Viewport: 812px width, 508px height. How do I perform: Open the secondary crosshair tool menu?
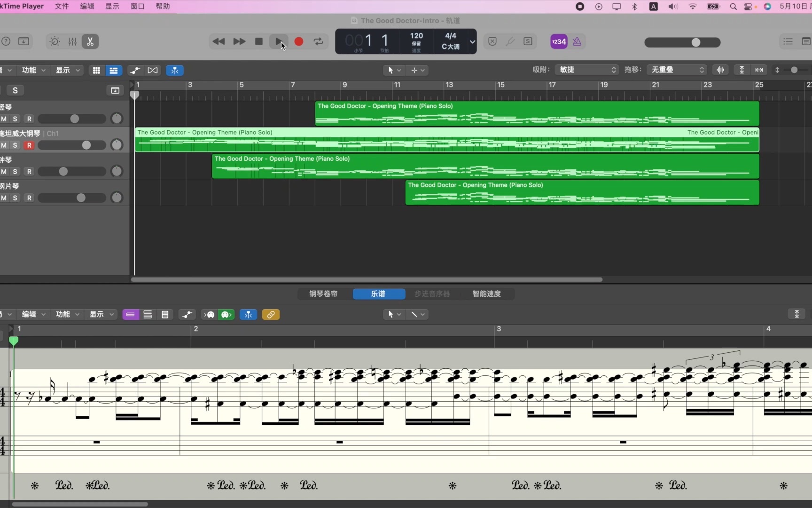[x=417, y=70]
